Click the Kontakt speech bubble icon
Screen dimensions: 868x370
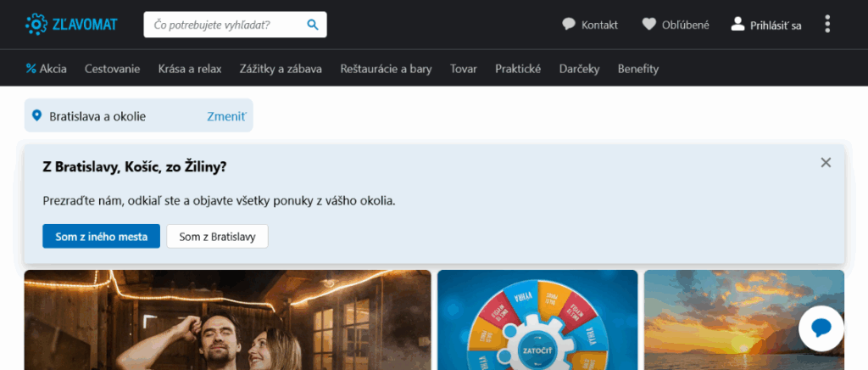point(569,25)
